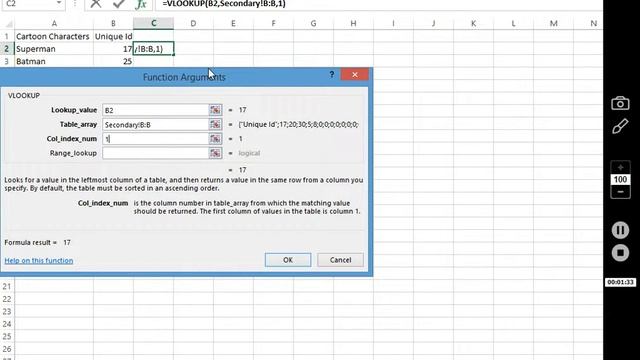This screenshot has height=360, width=640.
Task: Take a snapshot with the camera icon
Action: [x=620, y=103]
